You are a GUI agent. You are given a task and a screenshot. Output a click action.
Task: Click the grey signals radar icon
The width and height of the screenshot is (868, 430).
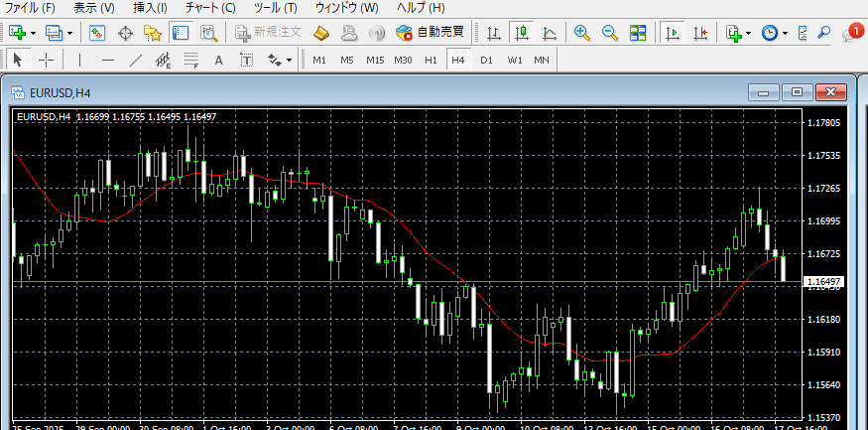coord(377,33)
